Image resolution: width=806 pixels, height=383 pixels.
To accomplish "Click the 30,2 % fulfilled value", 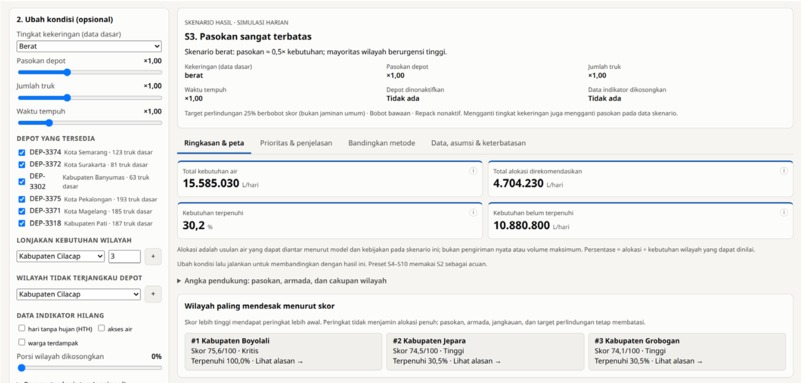I will pyautogui.click(x=197, y=225).
